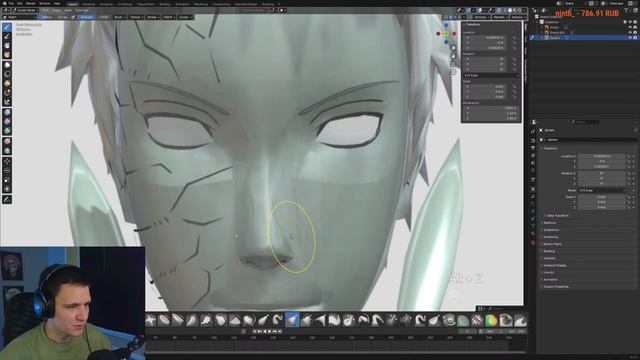Screen dimensions: 640x360
Task: Select the Move tool
Action: [x=7, y=161]
